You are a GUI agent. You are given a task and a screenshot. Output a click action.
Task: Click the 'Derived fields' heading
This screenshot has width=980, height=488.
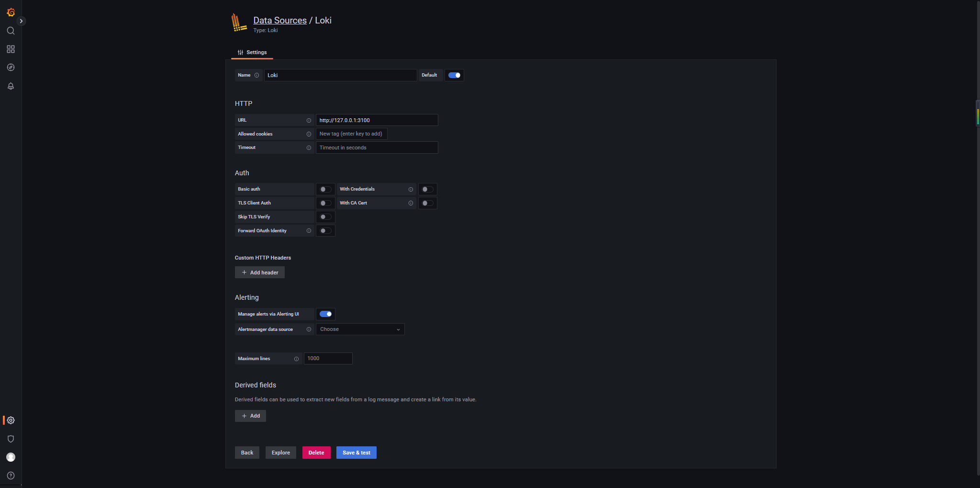[256, 385]
